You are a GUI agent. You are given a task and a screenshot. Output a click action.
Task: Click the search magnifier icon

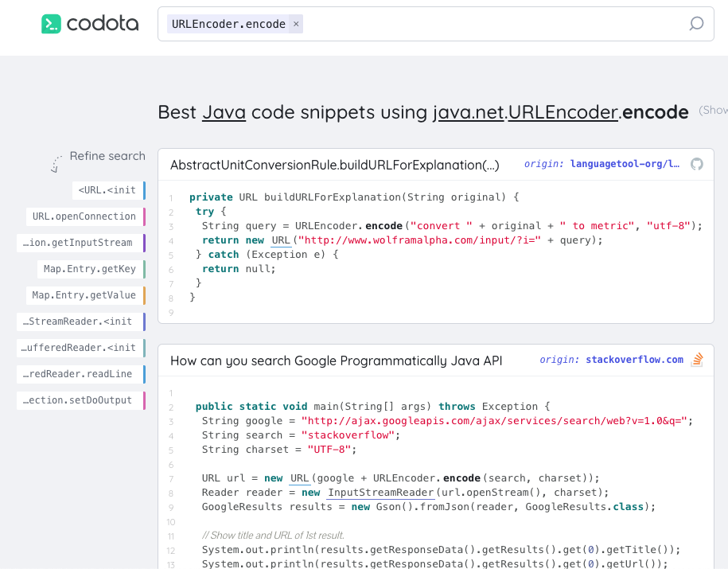[696, 24]
